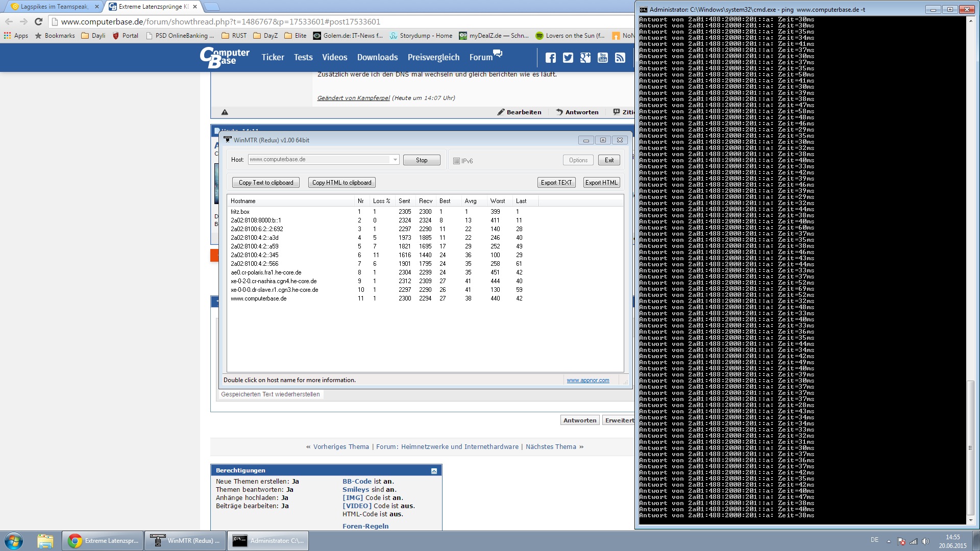This screenshot has height=551, width=980.
Task: Click the ComputerBase logo
Action: tap(225, 57)
